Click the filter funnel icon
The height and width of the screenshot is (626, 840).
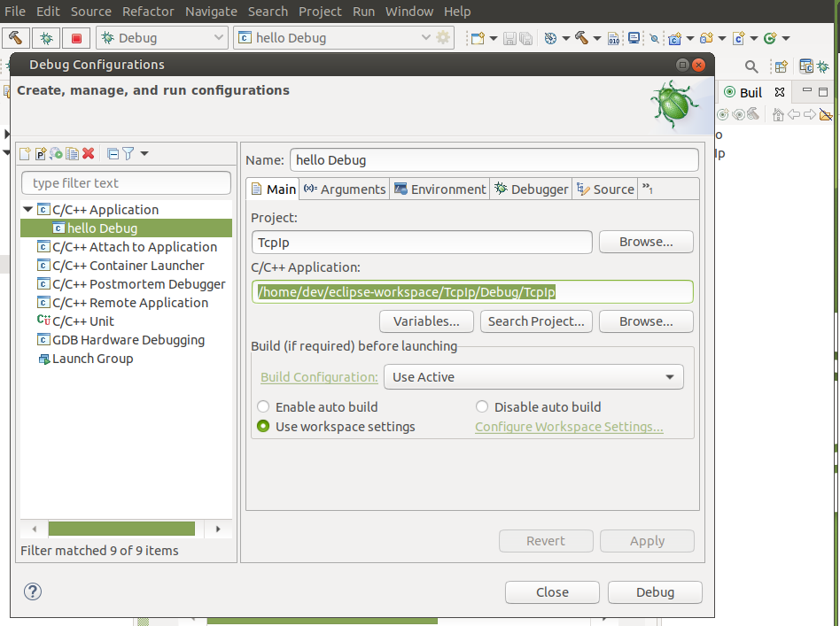[x=128, y=154]
